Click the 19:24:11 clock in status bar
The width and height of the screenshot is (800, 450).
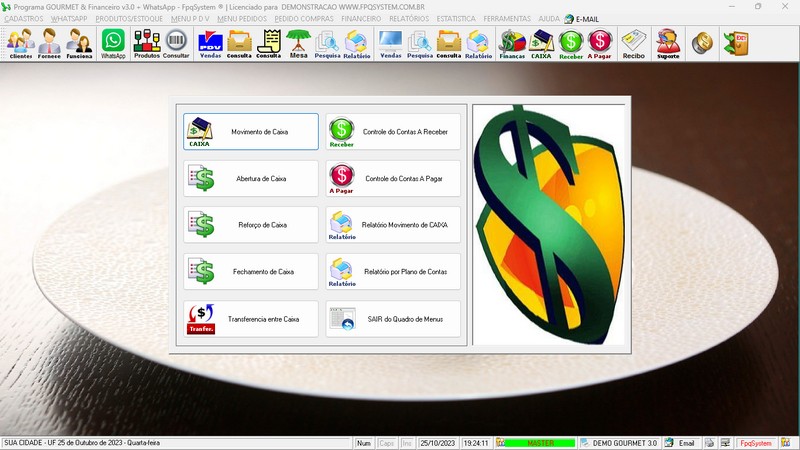click(476, 443)
